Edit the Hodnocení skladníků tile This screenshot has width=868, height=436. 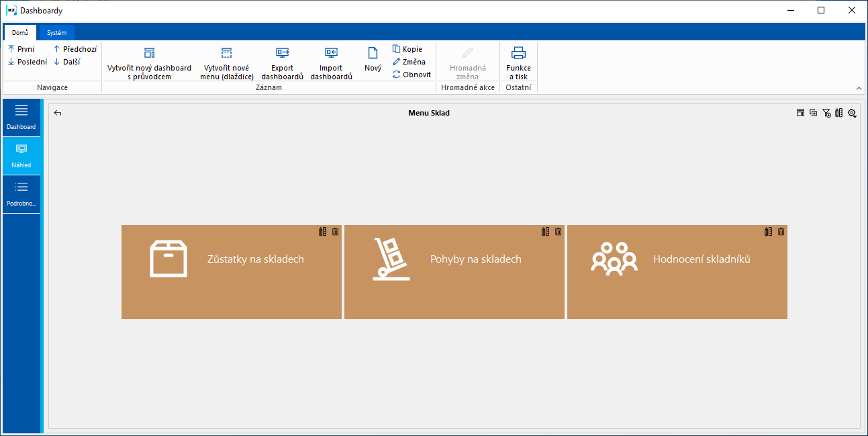[769, 231]
